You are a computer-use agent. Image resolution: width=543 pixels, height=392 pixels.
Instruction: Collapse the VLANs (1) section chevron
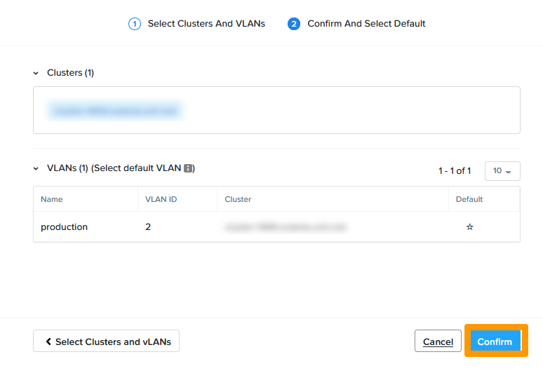click(36, 168)
